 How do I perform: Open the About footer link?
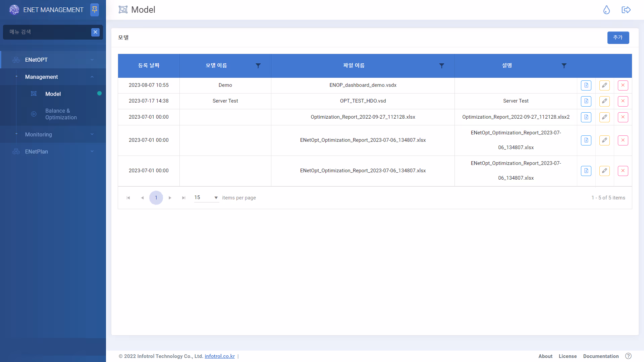[545, 356]
